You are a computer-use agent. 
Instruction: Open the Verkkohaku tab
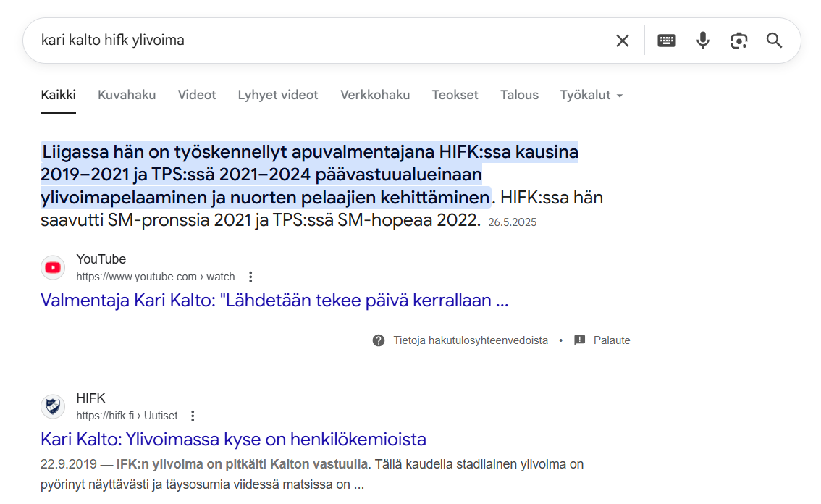click(x=375, y=95)
